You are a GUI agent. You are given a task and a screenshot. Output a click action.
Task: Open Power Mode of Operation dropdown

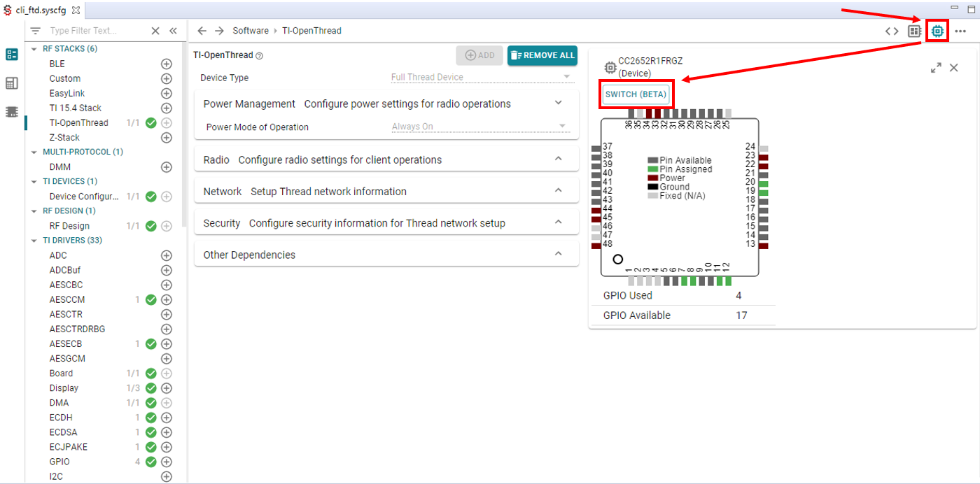coord(479,127)
